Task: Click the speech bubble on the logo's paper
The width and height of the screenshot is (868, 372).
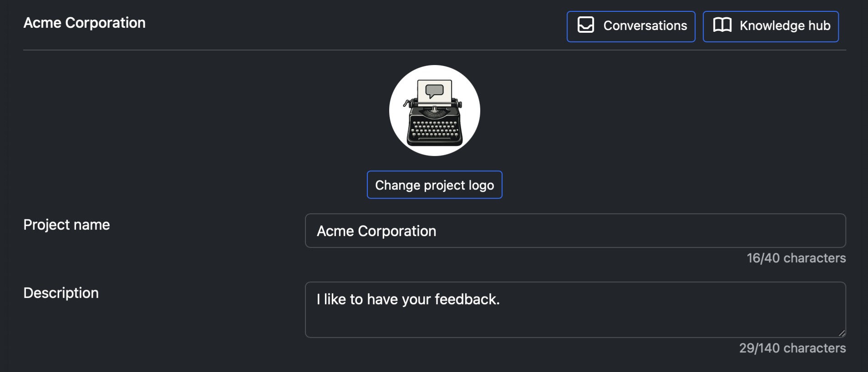Action: [434, 90]
